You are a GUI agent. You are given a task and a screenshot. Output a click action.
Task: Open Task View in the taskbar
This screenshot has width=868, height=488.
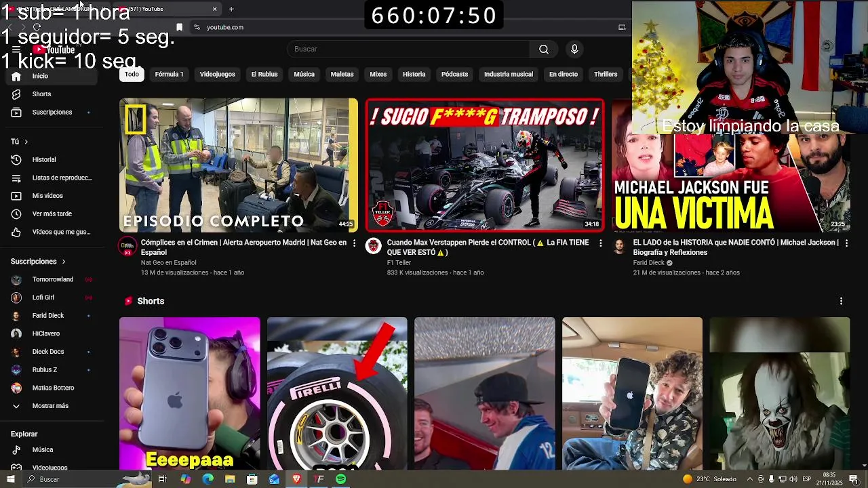click(163, 479)
